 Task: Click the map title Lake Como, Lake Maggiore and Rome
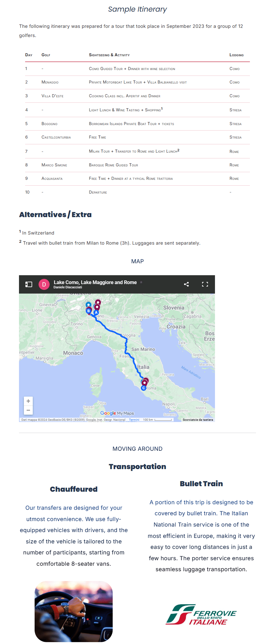tap(95, 282)
